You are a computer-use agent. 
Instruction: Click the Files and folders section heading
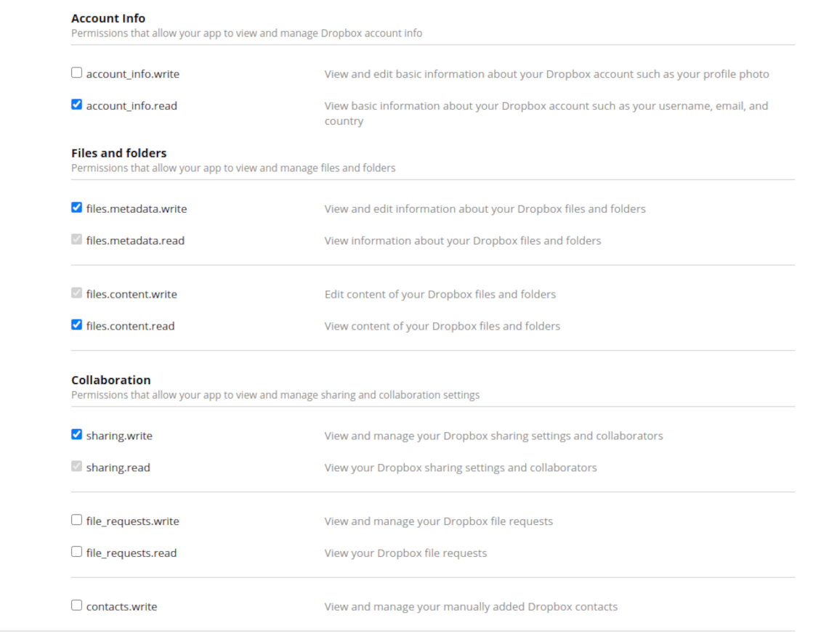pyautogui.click(x=119, y=153)
